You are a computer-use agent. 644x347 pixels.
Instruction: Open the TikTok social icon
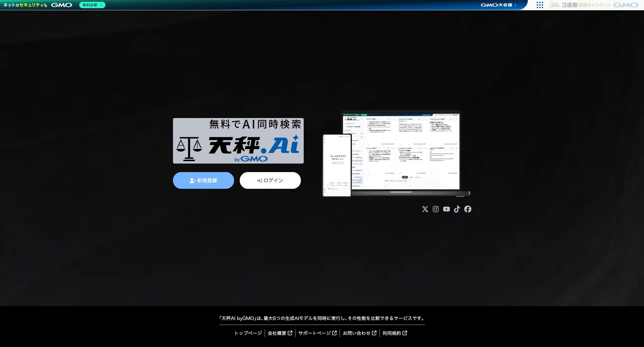point(457,209)
